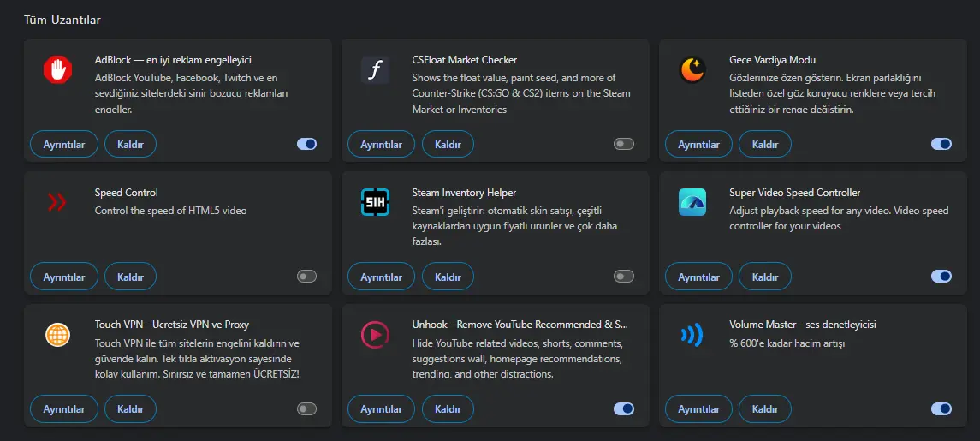Click the 'AdBlock — en iyi reklam engelleyici' title
This screenshot has width=980, height=441.
[x=173, y=60]
